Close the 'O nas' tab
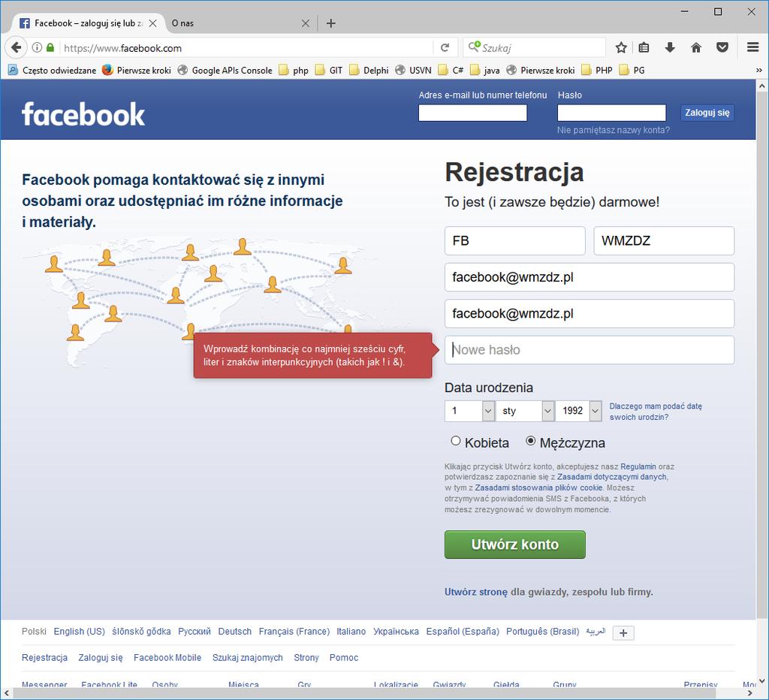The width and height of the screenshot is (769, 700). (x=306, y=23)
